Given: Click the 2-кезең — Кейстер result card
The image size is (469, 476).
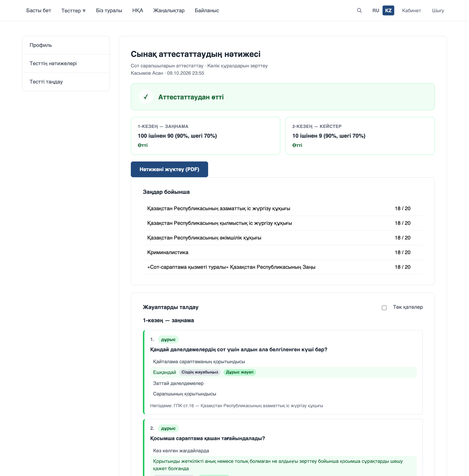Looking at the screenshot, I should (x=360, y=136).
